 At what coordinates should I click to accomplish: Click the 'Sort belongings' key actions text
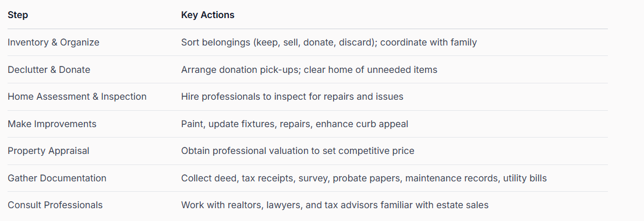click(x=329, y=43)
